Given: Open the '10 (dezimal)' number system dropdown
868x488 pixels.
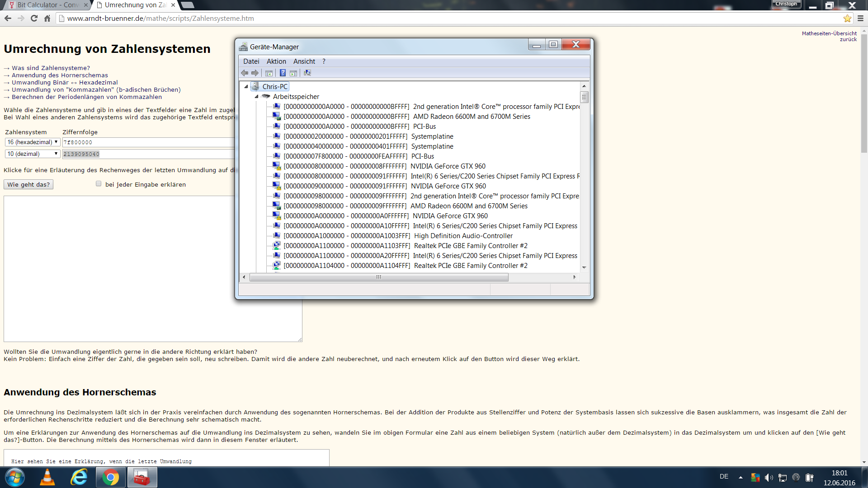Looking at the screenshot, I should coord(33,154).
